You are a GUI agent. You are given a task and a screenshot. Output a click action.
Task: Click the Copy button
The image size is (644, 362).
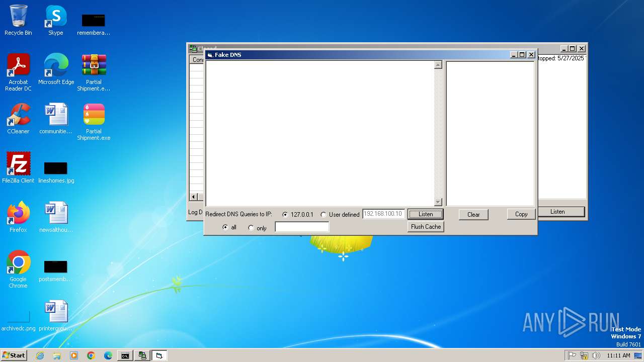[521, 214]
